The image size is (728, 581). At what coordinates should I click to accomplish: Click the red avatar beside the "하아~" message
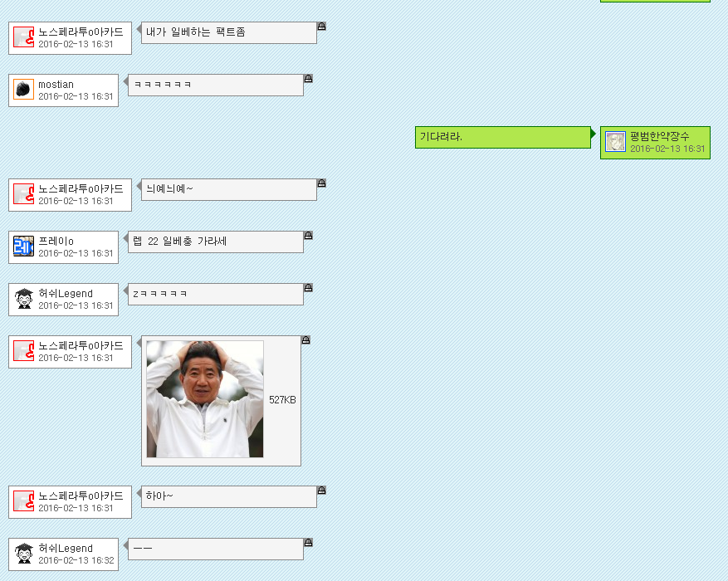tap(24, 501)
